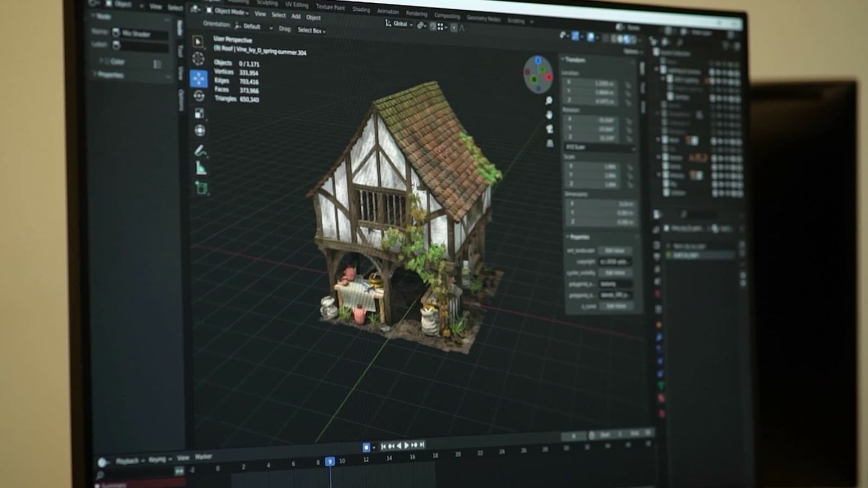Open the timeline Playback menu
The image size is (868, 488).
pyautogui.click(x=129, y=461)
